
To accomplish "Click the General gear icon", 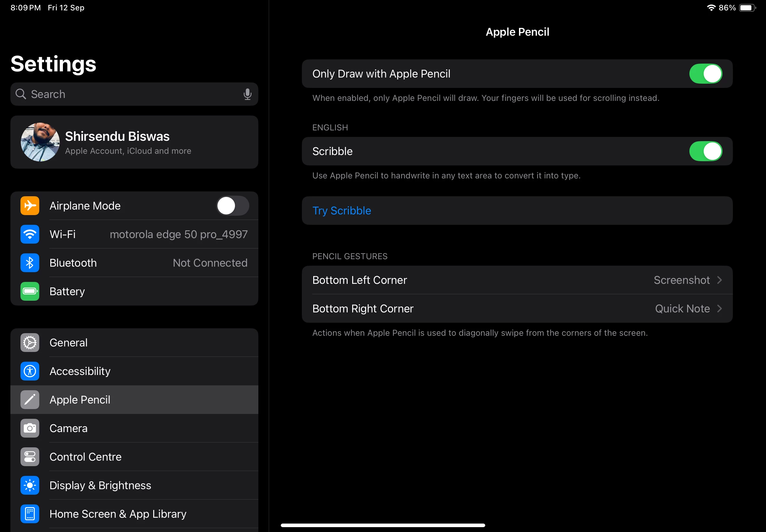I will (30, 343).
